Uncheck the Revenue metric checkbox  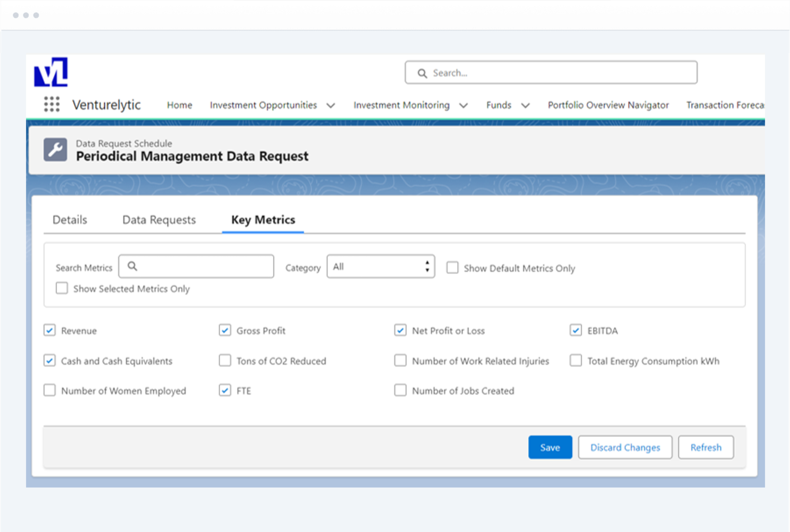(x=50, y=330)
